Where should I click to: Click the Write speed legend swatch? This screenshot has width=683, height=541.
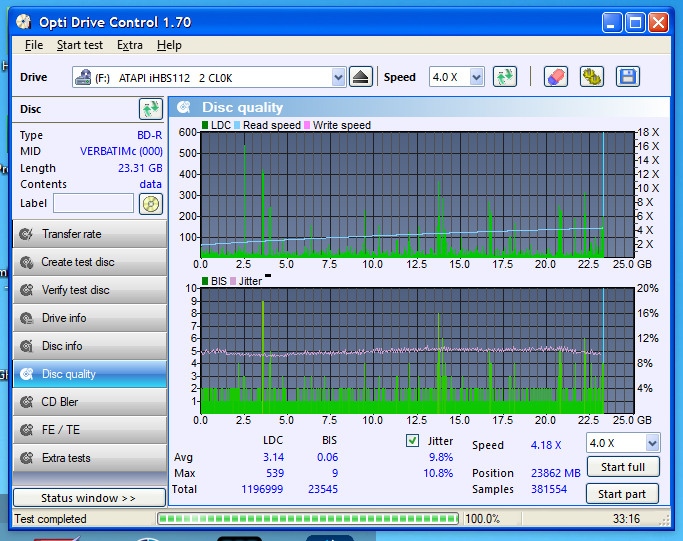[x=307, y=125]
